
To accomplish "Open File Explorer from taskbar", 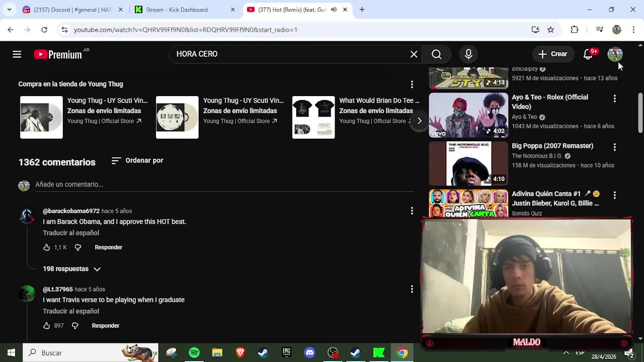I will (217, 353).
